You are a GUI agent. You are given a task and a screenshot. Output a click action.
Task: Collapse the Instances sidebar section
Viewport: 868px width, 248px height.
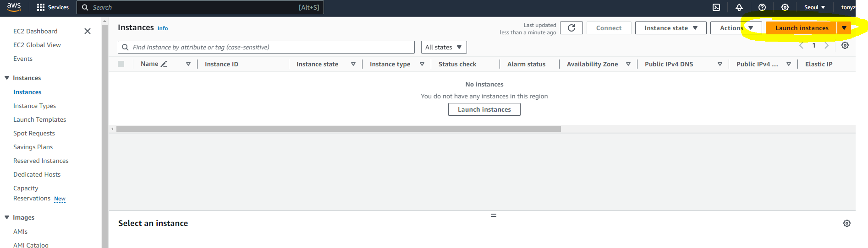(x=7, y=78)
